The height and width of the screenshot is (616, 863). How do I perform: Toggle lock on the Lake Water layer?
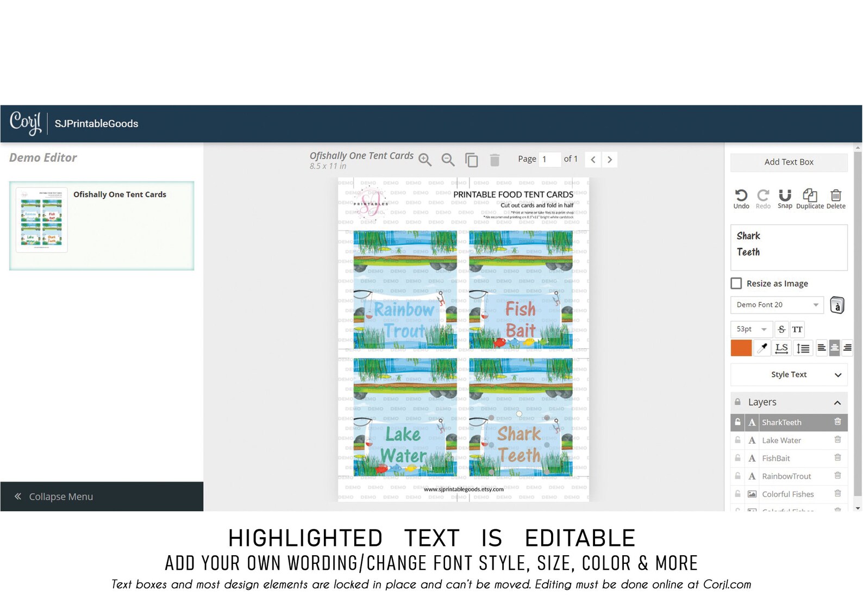(x=737, y=440)
